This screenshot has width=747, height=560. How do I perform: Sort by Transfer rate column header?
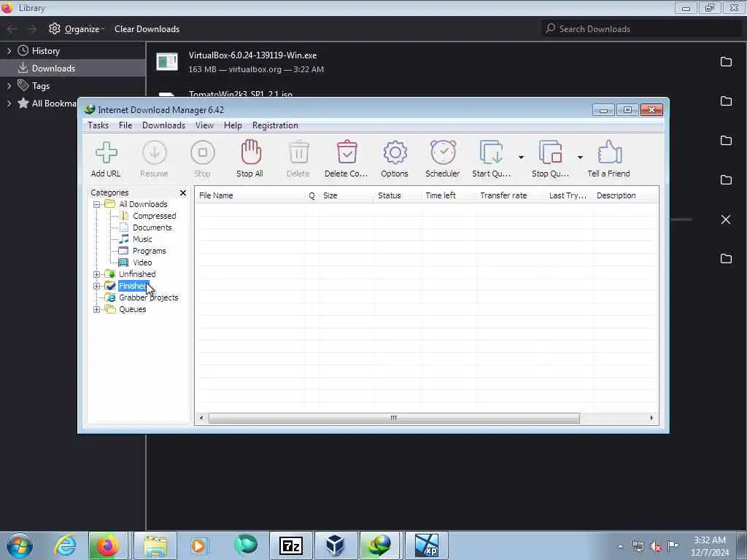(x=511, y=195)
